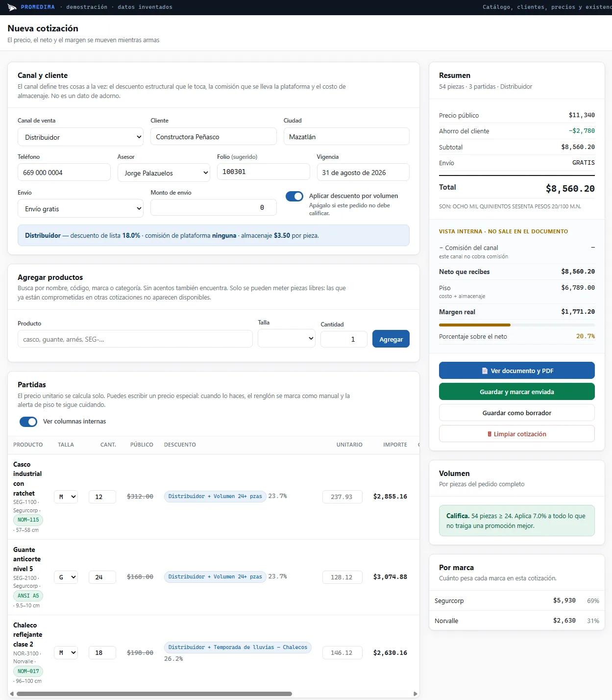Click the percentage value 20.7%
Screen dimensions: 612x700
pyautogui.click(x=586, y=336)
